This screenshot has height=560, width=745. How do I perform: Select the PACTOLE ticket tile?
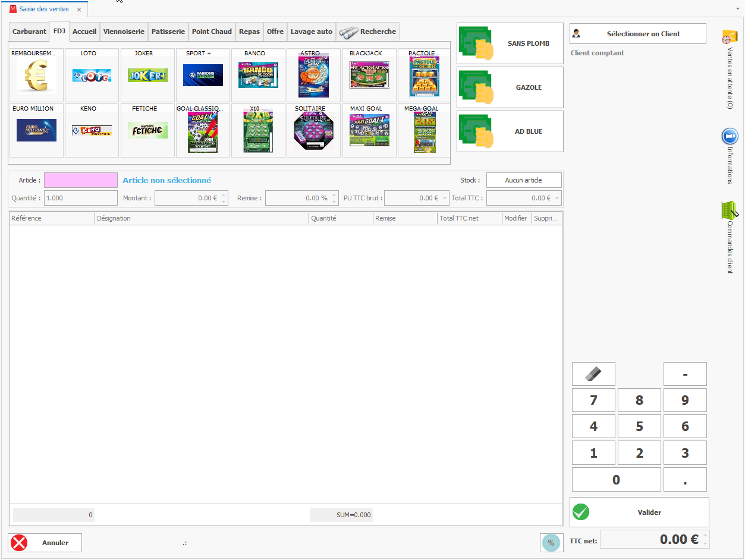[424, 75]
